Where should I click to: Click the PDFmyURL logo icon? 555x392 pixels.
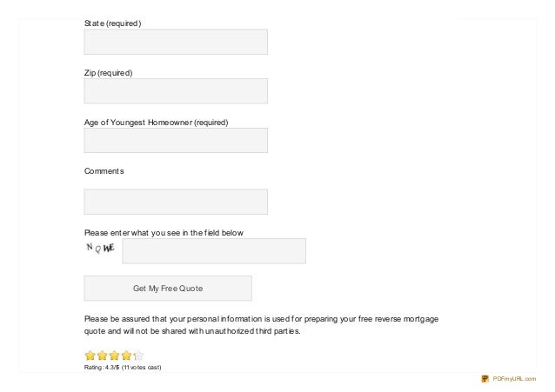[x=485, y=379]
